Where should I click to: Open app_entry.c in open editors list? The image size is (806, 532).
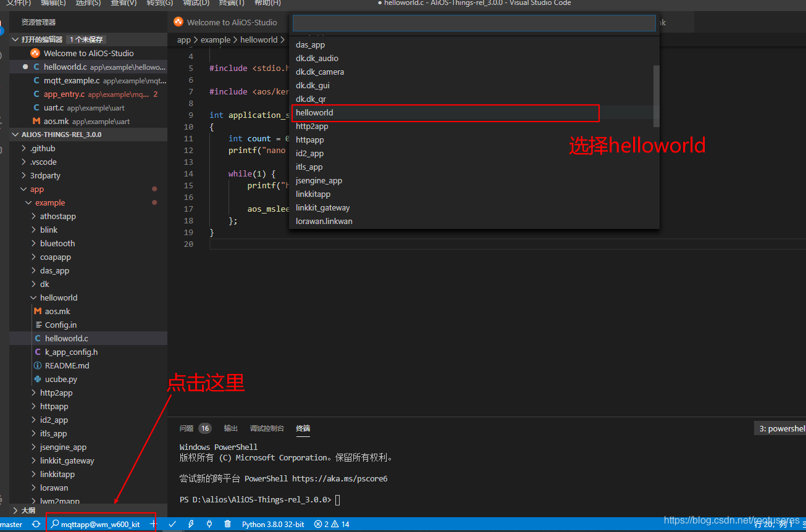coord(88,94)
